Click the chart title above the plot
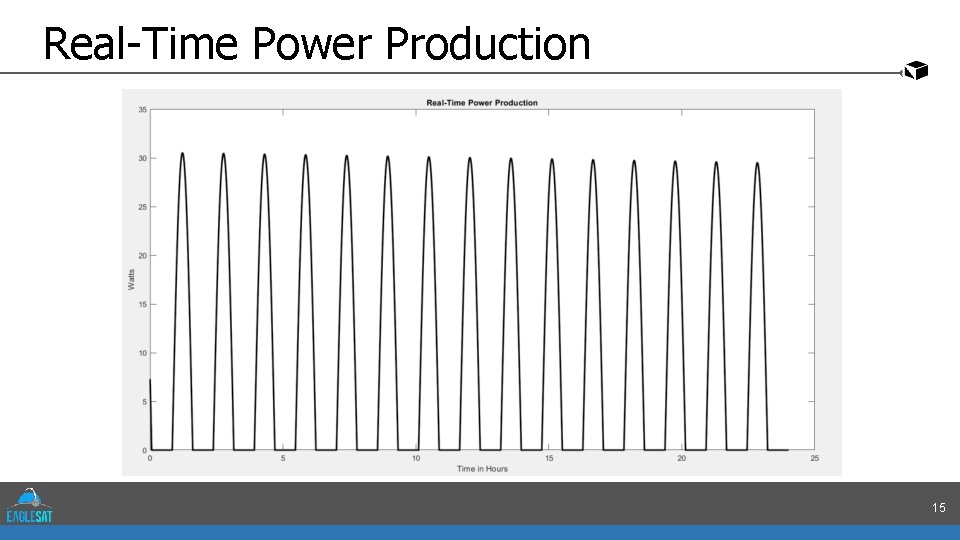 [482, 103]
